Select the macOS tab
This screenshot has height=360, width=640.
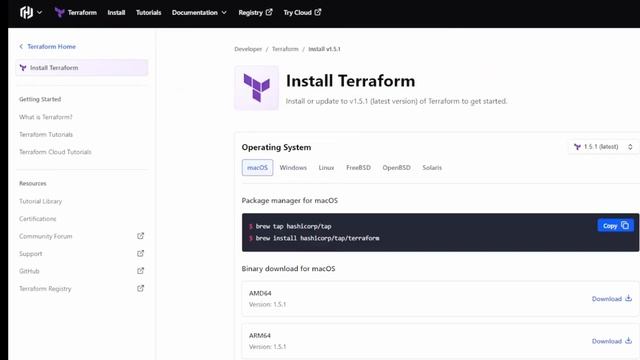pyautogui.click(x=258, y=168)
